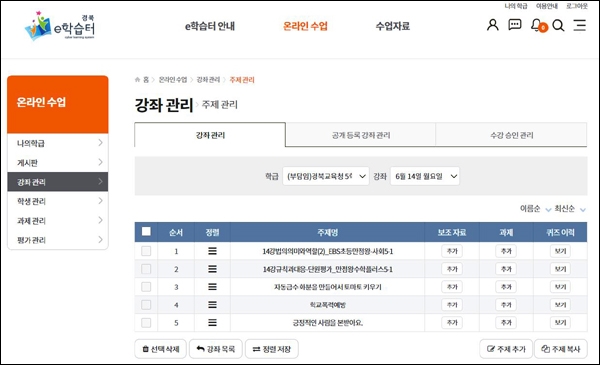Open 수업자료 top menu
The height and width of the screenshot is (365, 600).
click(393, 26)
